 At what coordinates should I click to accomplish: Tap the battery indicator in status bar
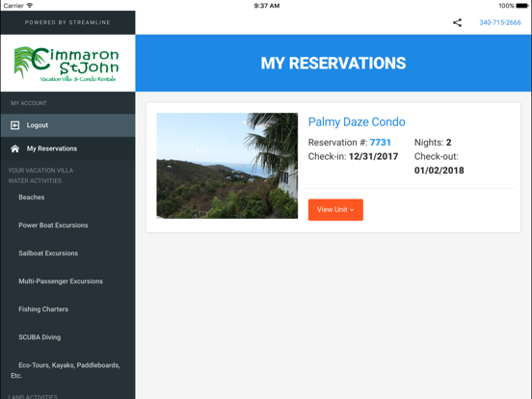[x=521, y=6]
